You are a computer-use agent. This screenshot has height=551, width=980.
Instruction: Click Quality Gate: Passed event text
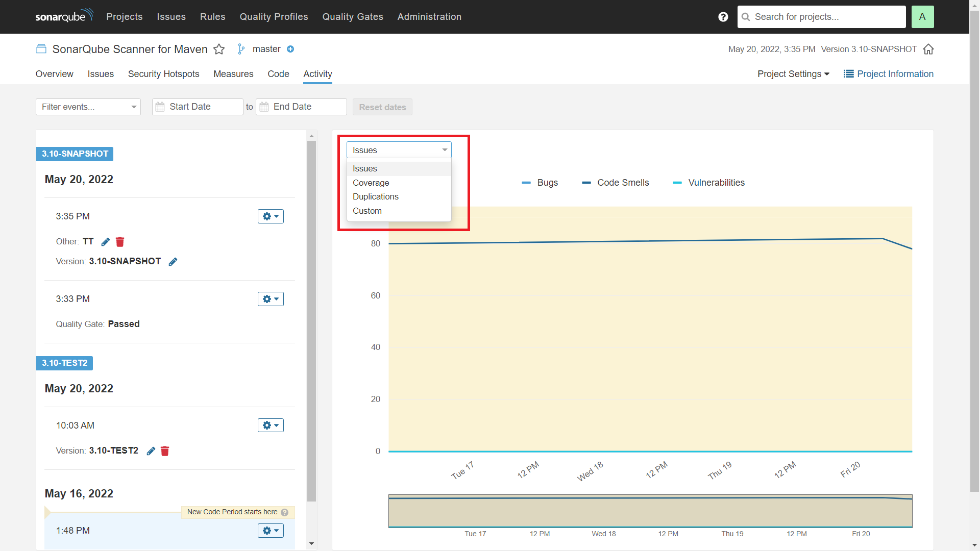coord(97,324)
